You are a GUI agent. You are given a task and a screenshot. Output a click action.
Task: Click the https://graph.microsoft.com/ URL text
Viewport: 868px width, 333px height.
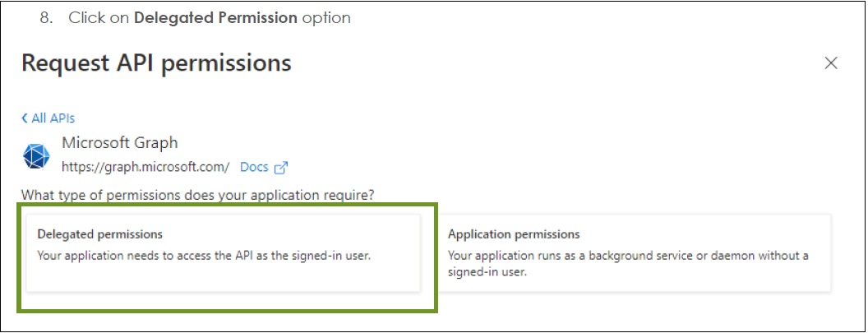pyautogui.click(x=145, y=167)
